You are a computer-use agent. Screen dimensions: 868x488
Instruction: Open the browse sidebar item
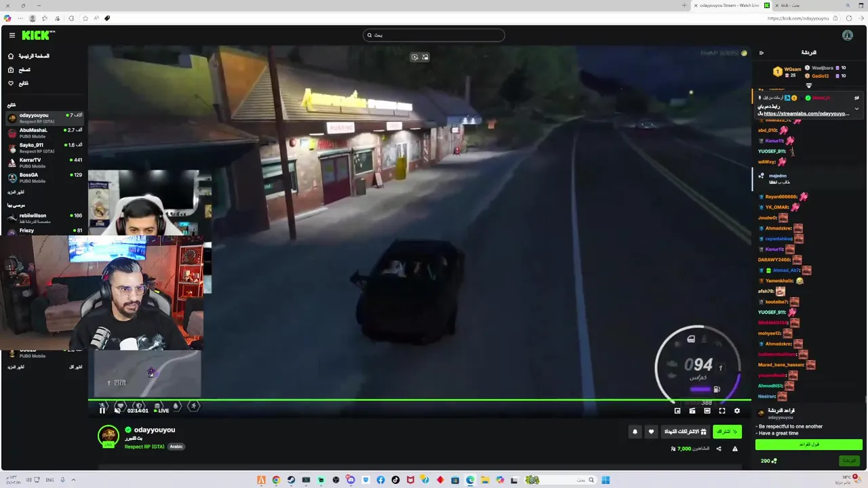pyautogui.click(x=19, y=70)
